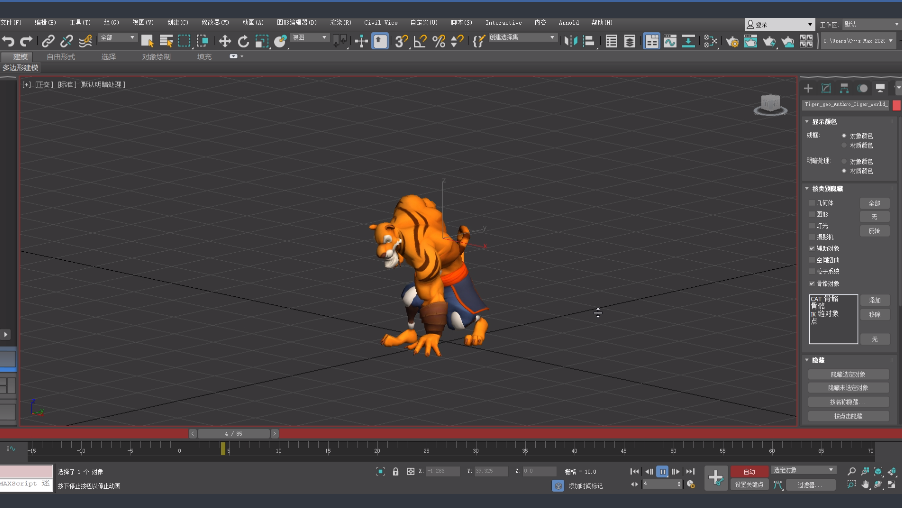Switch to the 自由形式 ribbon tab

(x=60, y=57)
